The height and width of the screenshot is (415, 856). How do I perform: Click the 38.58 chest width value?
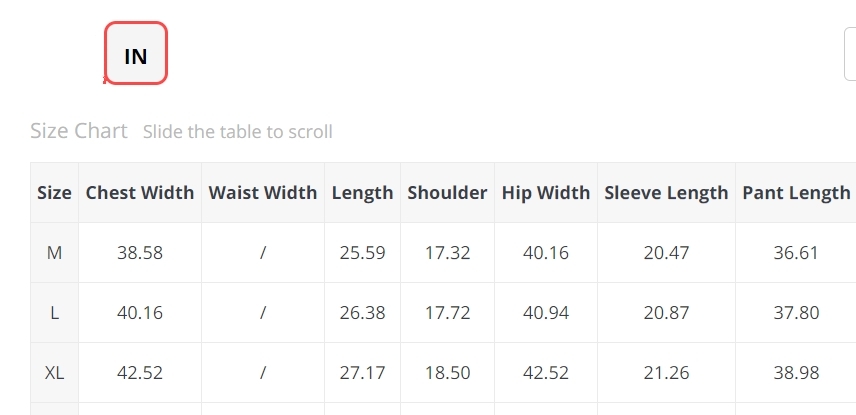pyautogui.click(x=140, y=252)
